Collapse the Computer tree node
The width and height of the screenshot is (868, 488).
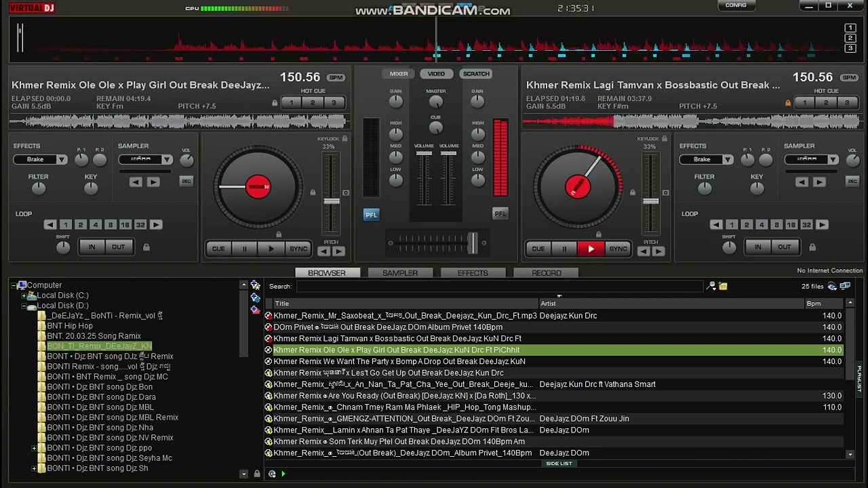14,285
